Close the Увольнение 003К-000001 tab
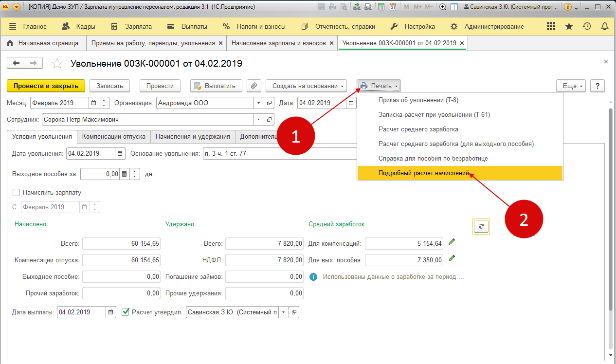The image size is (616, 364). (x=462, y=43)
